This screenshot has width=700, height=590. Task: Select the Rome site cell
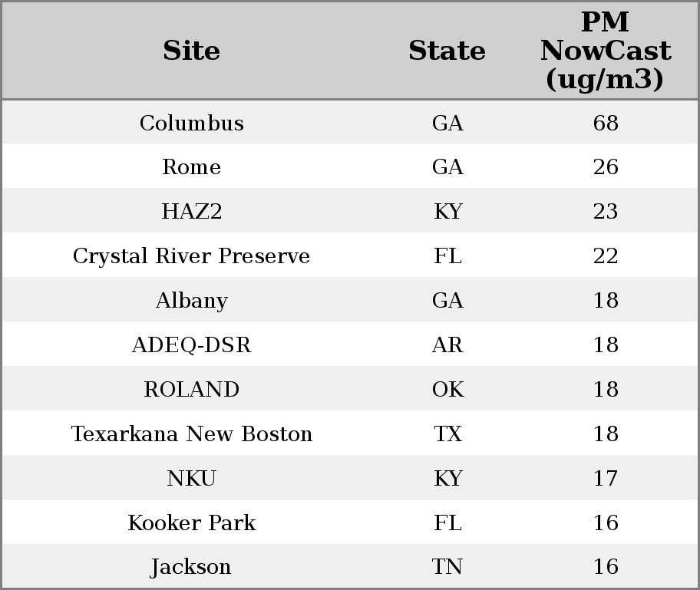click(x=192, y=167)
